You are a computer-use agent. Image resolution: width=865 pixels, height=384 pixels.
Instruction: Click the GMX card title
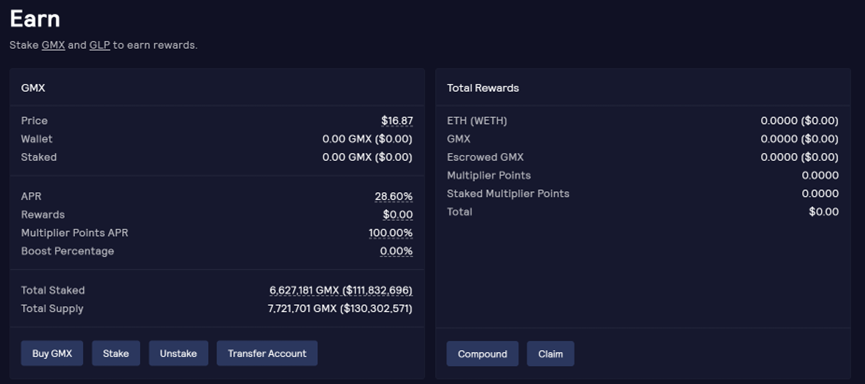pyautogui.click(x=33, y=88)
